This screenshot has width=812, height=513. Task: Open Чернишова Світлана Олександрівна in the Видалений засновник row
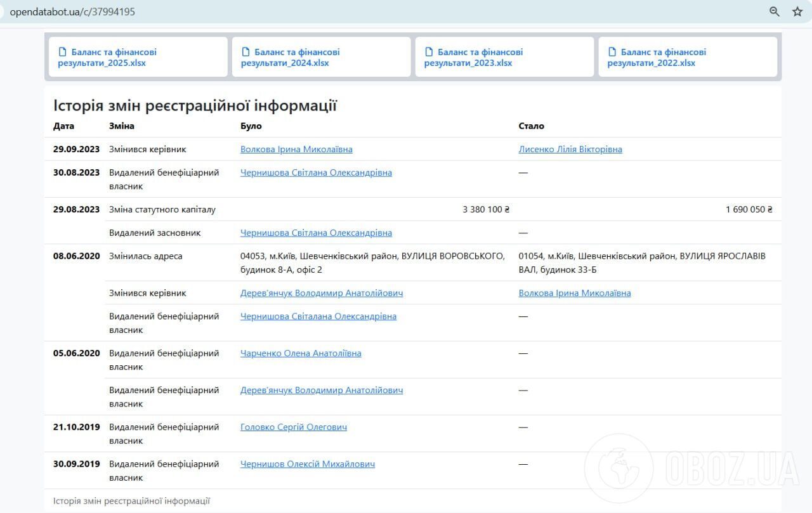(x=316, y=233)
